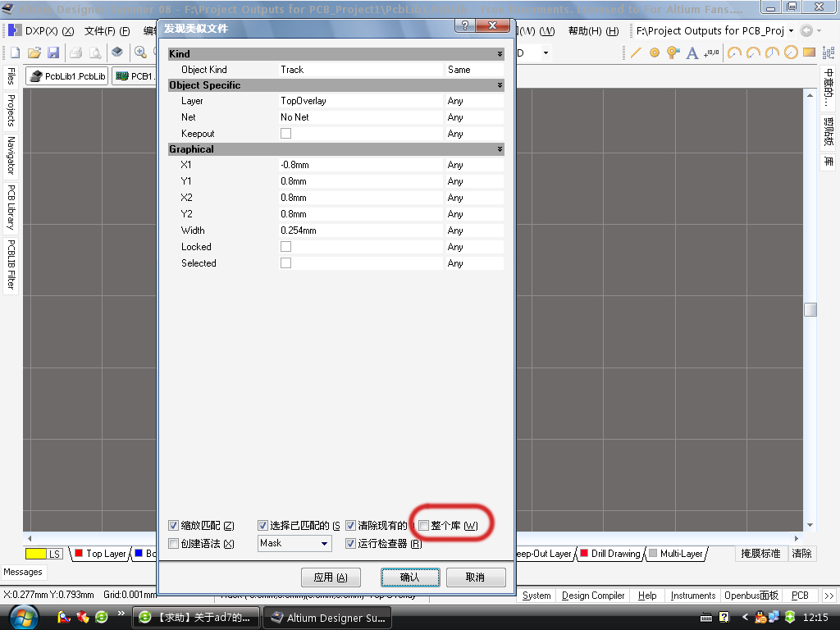
Task: Open the Mask dropdown
Action: coord(324,543)
